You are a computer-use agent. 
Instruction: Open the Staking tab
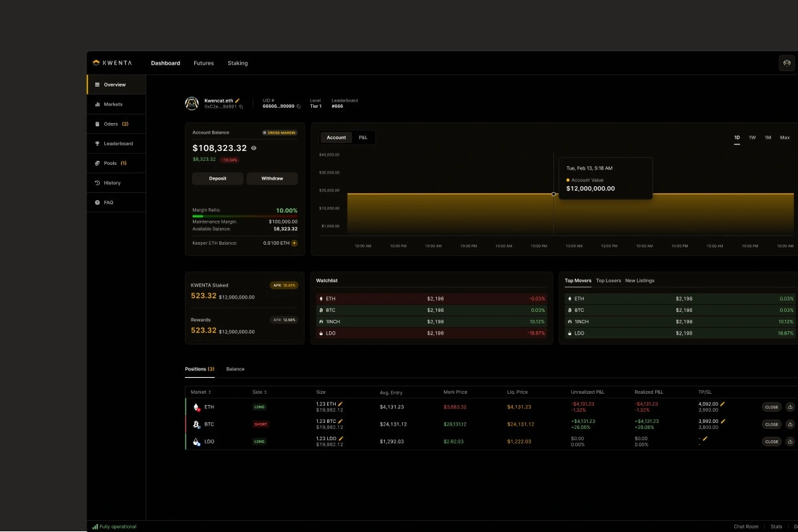pos(237,63)
